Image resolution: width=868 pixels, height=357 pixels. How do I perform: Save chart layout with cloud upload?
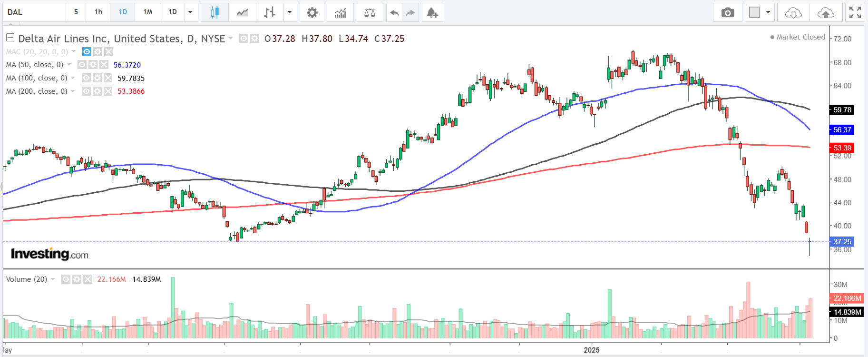tap(826, 12)
